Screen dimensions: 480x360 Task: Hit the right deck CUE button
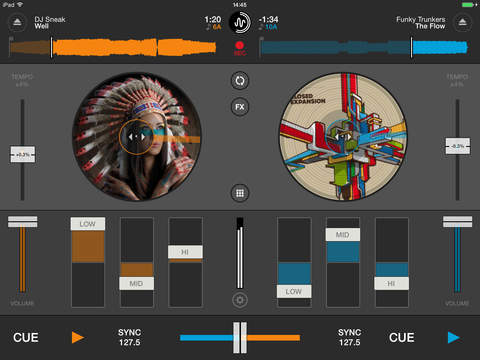(x=402, y=337)
